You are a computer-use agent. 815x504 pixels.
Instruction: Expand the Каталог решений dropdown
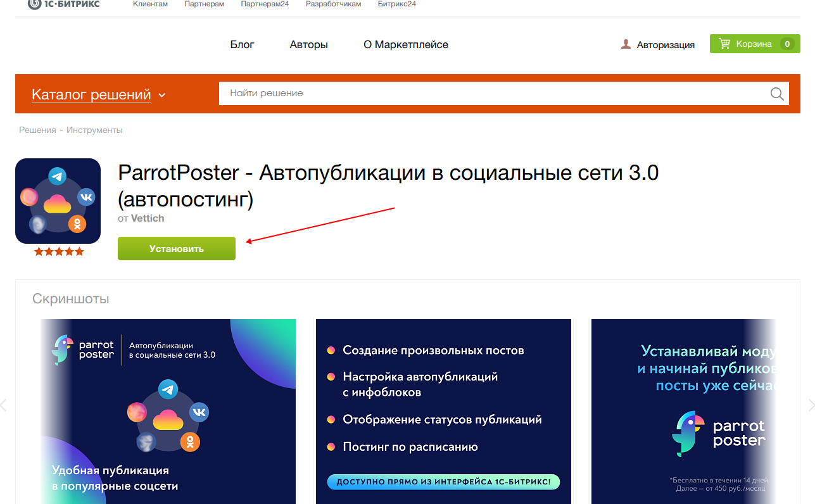point(98,95)
